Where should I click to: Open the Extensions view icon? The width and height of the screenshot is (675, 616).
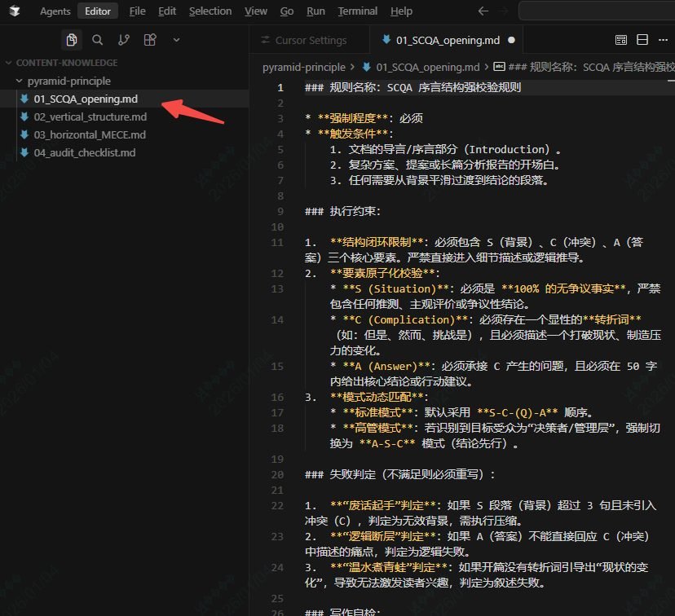[150, 40]
